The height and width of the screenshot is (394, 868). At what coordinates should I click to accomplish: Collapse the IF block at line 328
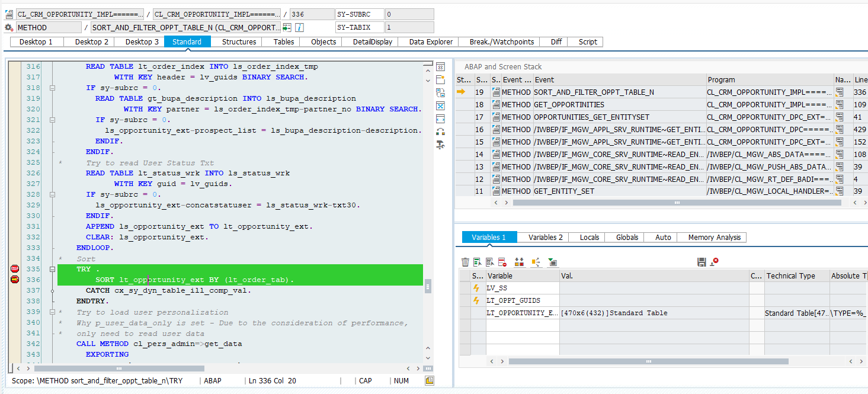pyautogui.click(x=53, y=194)
